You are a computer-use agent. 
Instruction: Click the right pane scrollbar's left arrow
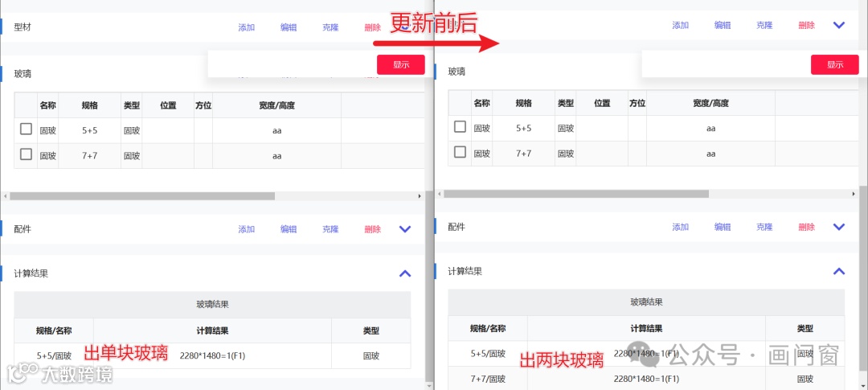440,194
